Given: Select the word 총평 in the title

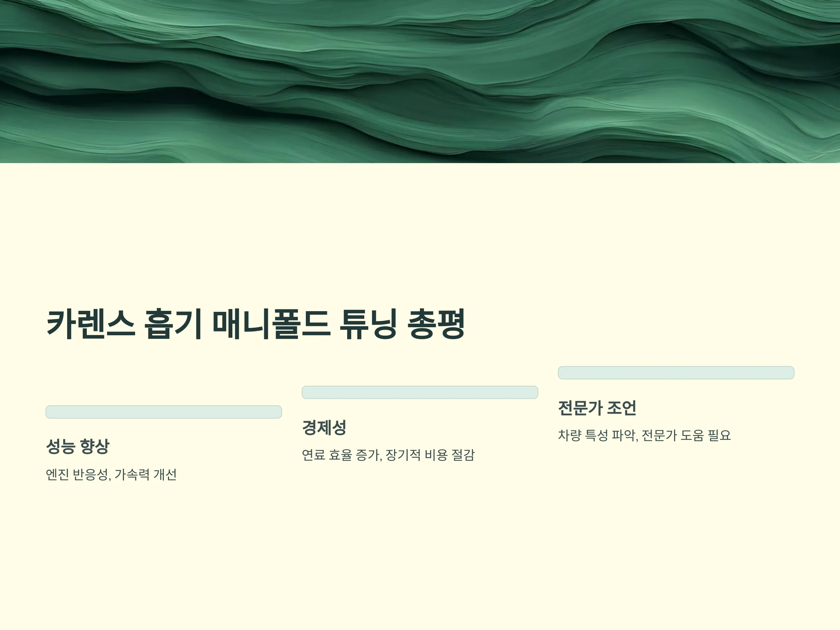Looking at the screenshot, I should click(436, 324).
